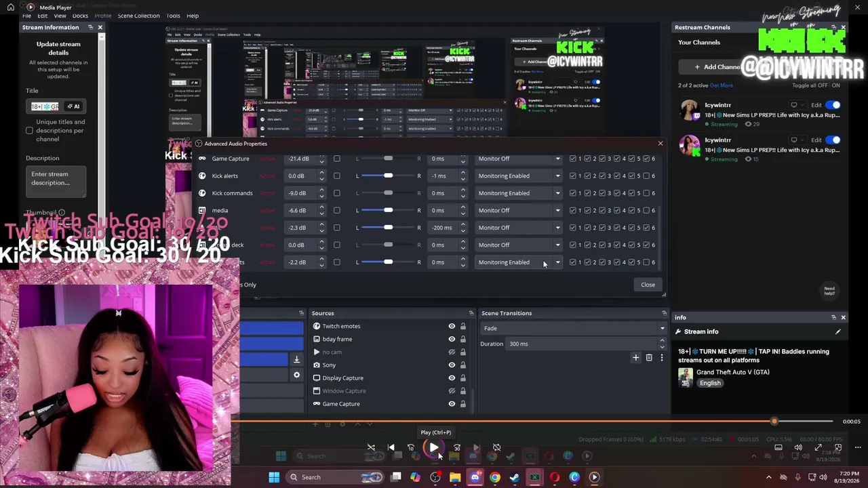Viewport: 868px width, 488px height.
Task: Open monitoring dropdown on the -2.2 dB row
Action: tap(519, 262)
